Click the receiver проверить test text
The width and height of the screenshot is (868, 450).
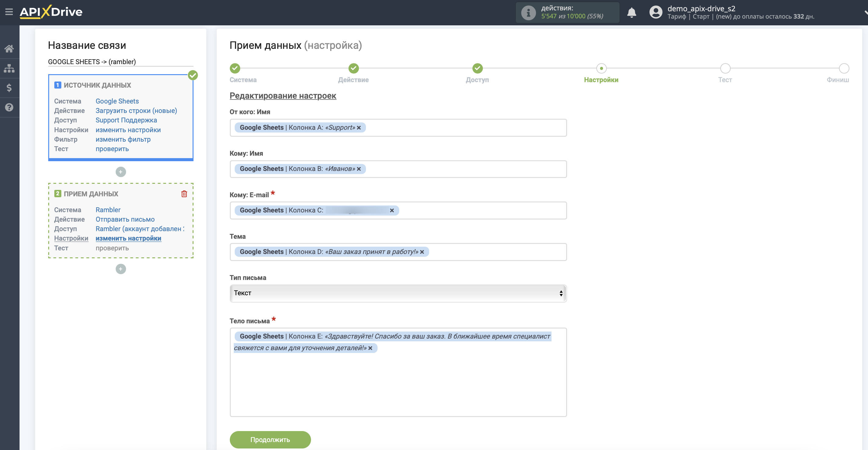(112, 248)
